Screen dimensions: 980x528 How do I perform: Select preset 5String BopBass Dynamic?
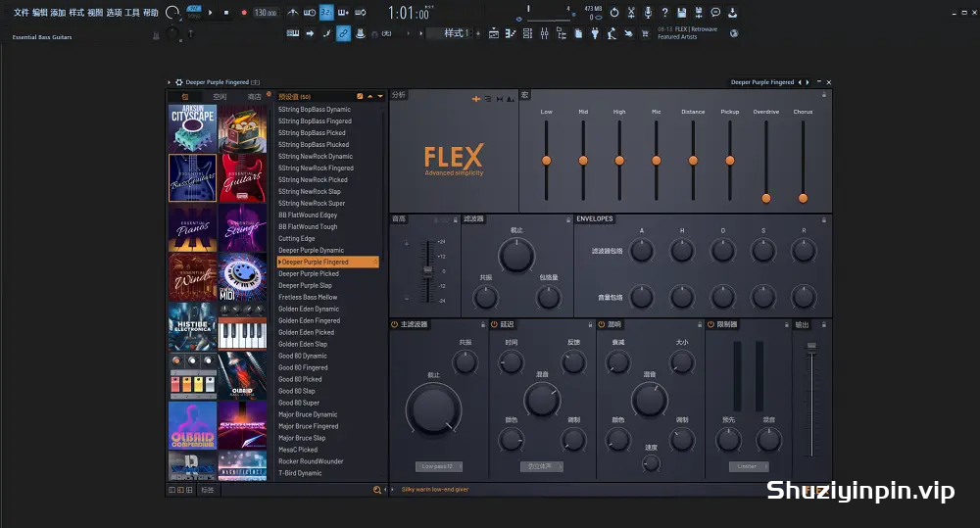point(315,110)
